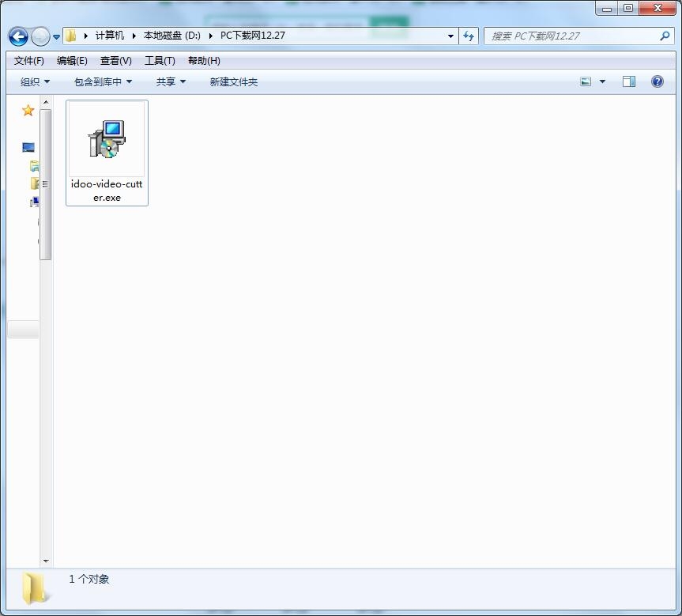Image resolution: width=682 pixels, height=616 pixels.
Task: Open the 编辑(E) menu
Action: (x=72, y=61)
